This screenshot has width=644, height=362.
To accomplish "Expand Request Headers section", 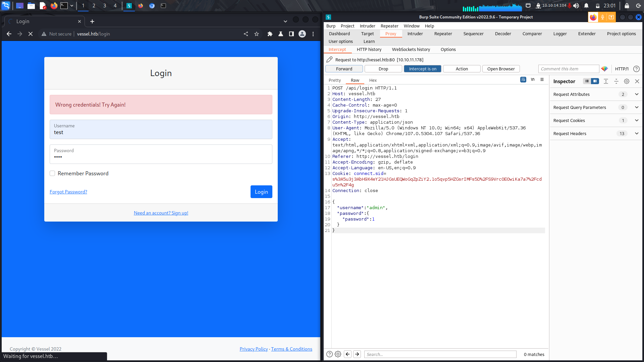I will [637, 134].
